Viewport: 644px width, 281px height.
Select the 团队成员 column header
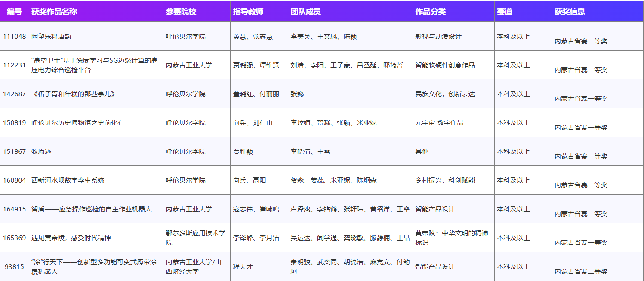coord(305,12)
